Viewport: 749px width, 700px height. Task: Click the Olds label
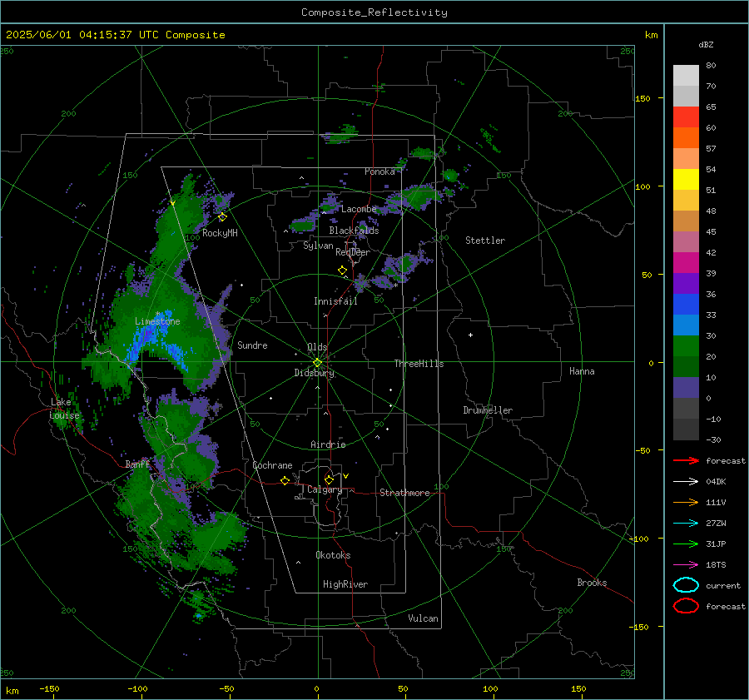(317, 347)
